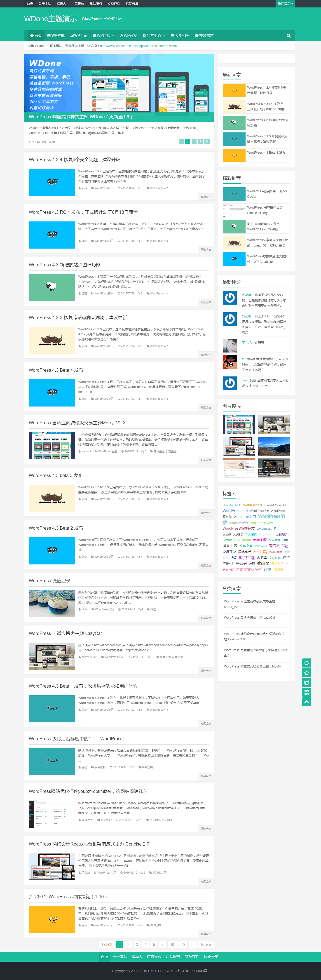Click 关于本站 in the top dark bar

[45, 3]
